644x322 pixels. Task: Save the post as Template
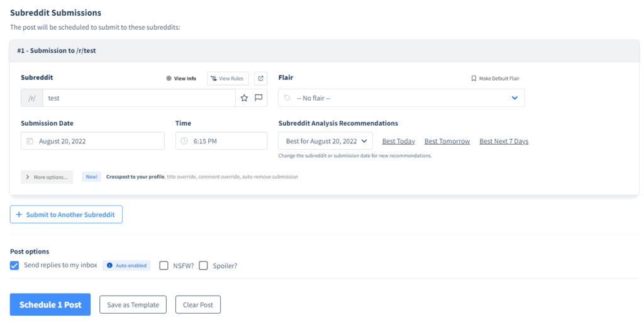pyautogui.click(x=133, y=305)
